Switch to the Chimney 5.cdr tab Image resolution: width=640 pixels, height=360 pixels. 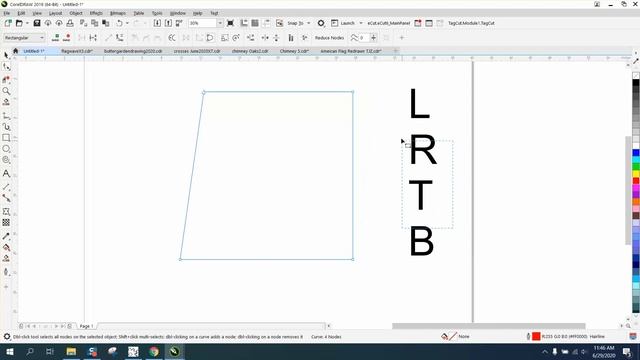tap(294, 51)
